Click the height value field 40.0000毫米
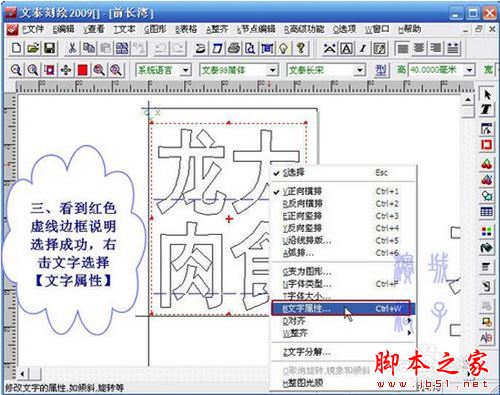500x395 pixels. click(x=437, y=70)
